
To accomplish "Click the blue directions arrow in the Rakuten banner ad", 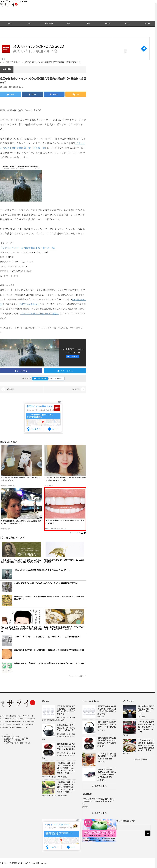I will point(144,49).
